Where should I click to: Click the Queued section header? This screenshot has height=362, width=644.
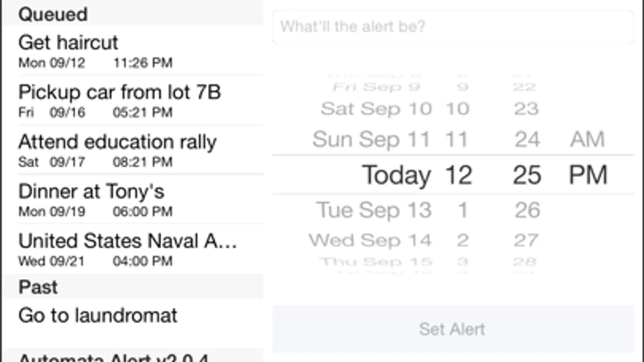(133, 14)
